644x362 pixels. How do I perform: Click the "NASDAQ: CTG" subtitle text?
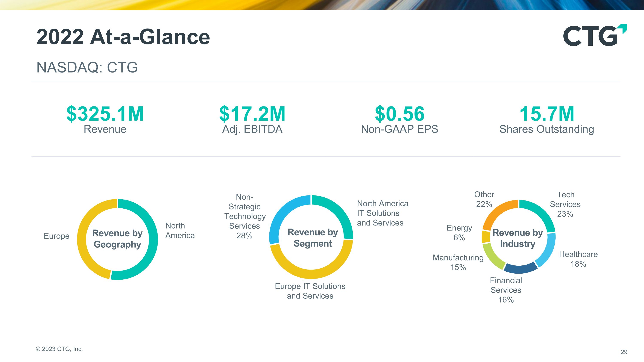point(87,67)
